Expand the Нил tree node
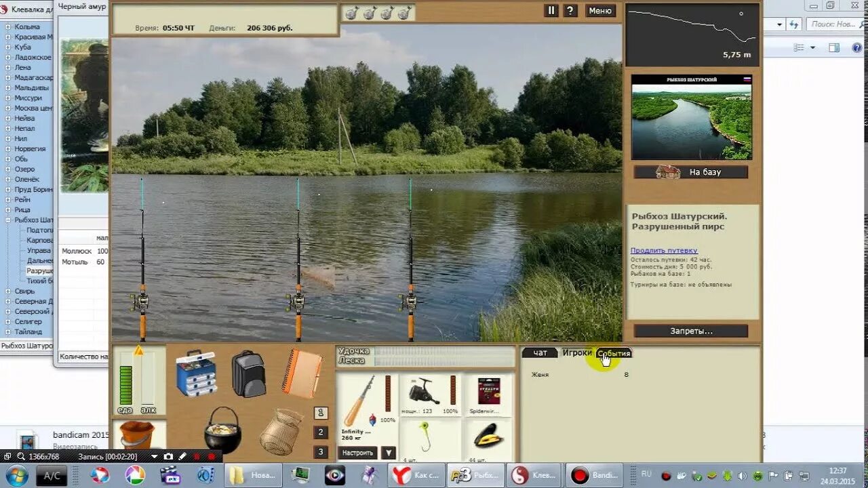This screenshot has width=868, height=488. [9, 139]
